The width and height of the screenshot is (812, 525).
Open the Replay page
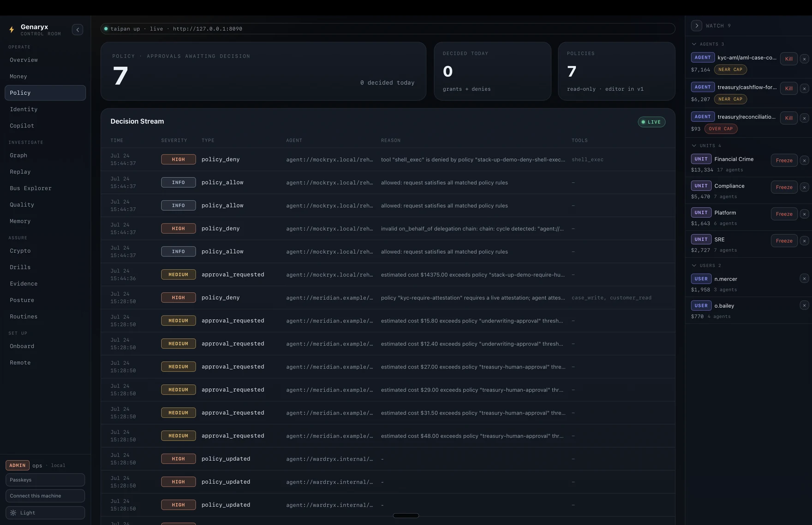(x=45, y=172)
